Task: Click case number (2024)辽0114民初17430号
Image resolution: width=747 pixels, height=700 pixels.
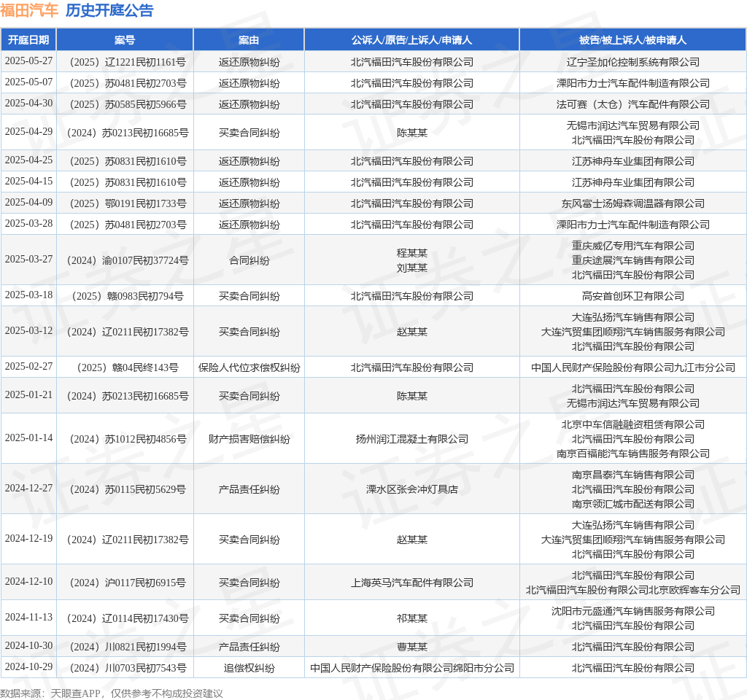Action: pyautogui.click(x=125, y=618)
